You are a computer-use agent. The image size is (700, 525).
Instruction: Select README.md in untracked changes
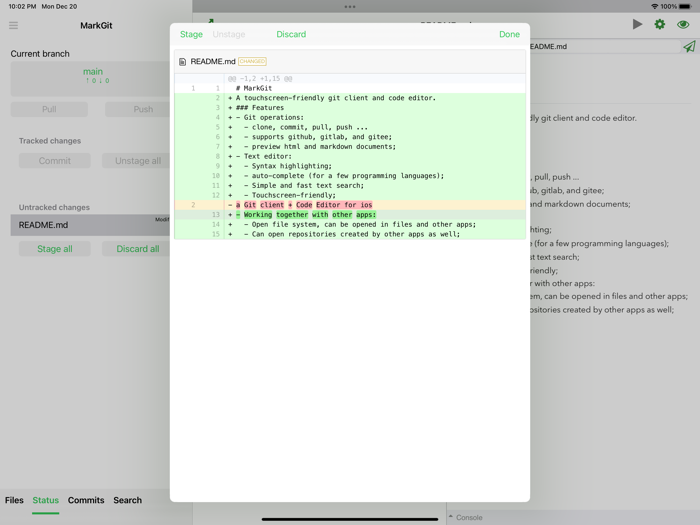[x=90, y=225]
